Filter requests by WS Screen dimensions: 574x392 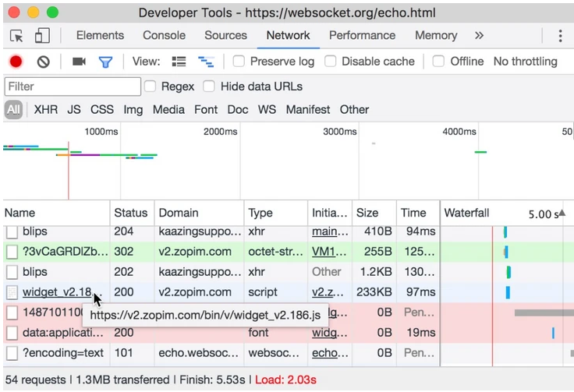267,110
